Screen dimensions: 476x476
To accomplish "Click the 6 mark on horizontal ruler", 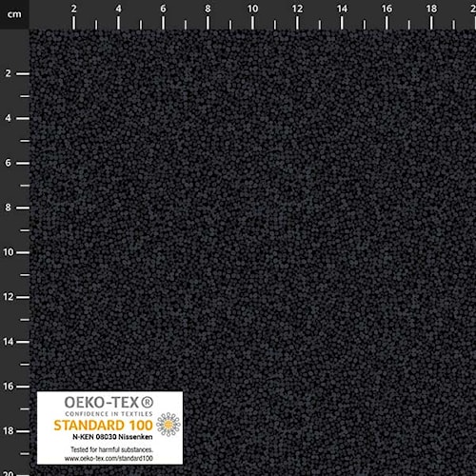I will (x=163, y=9).
